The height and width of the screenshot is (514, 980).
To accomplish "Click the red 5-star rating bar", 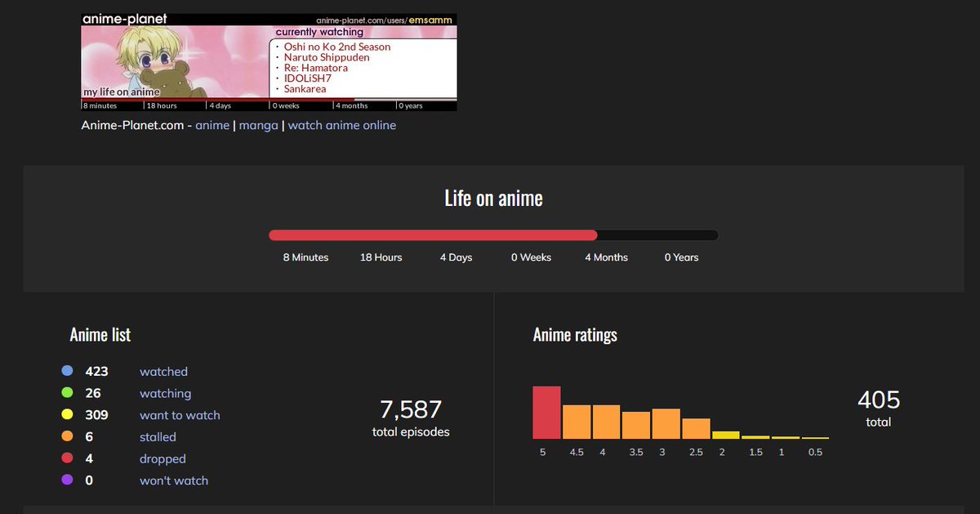I will [547, 413].
